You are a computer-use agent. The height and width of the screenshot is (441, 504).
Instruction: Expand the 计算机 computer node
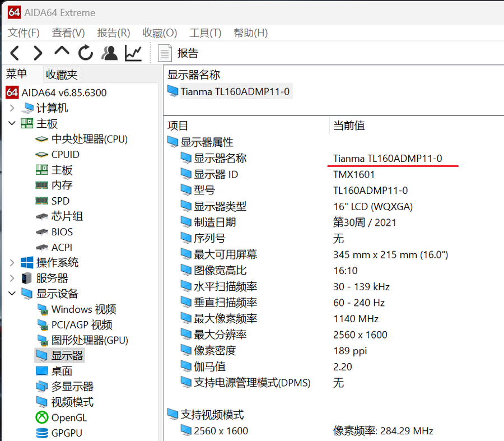[x=12, y=108]
